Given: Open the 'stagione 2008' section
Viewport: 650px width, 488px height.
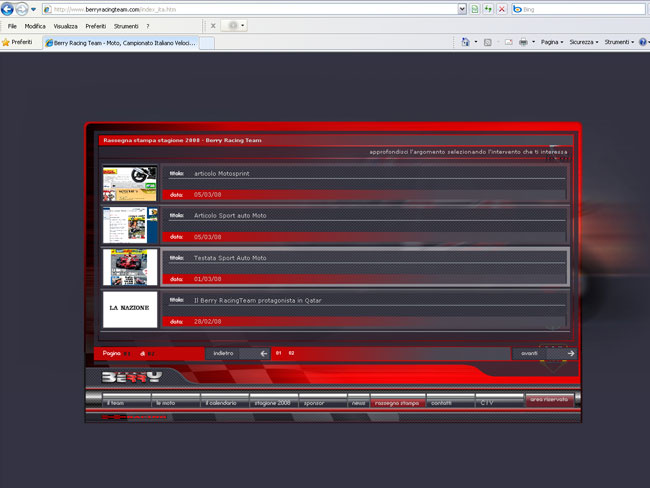Looking at the screenshot, I should pos(273,401).
